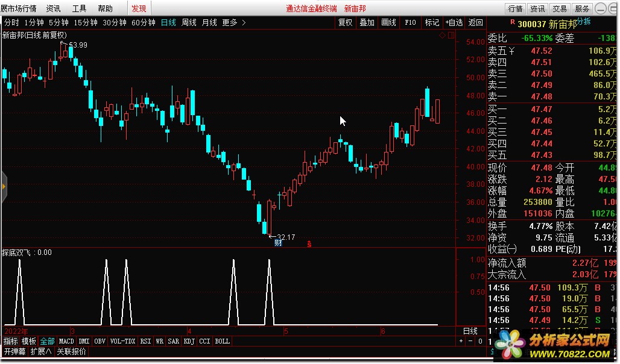Open the 工具 menu

(79, 8)
